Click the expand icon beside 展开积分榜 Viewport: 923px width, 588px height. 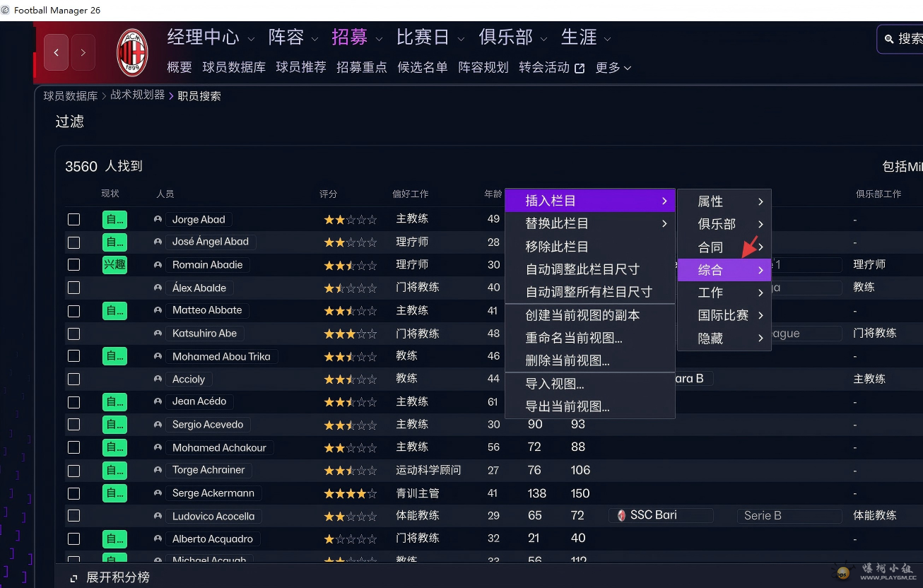tap(74, 578)
